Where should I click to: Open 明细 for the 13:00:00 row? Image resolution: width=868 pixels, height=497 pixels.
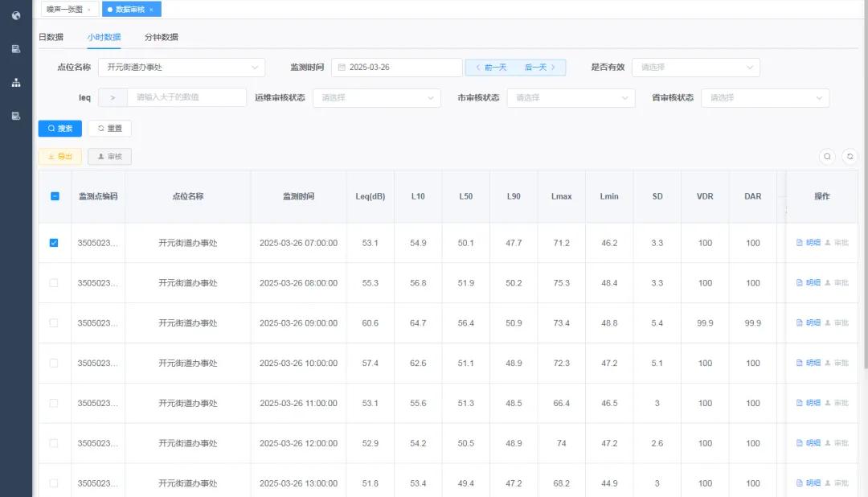[809, 483]
